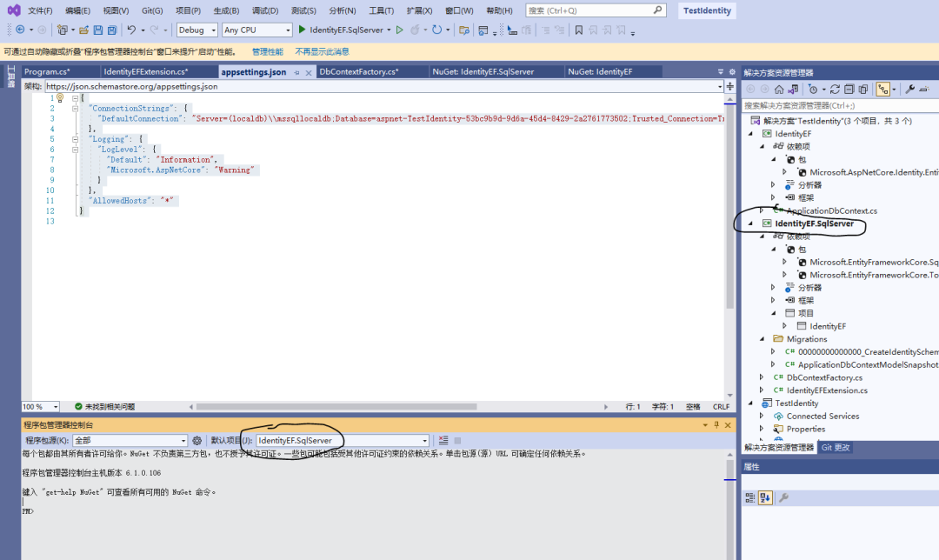
Task: Click the Alphabetical sort icon in Properties panel
Action: click(x=765, y=497)
